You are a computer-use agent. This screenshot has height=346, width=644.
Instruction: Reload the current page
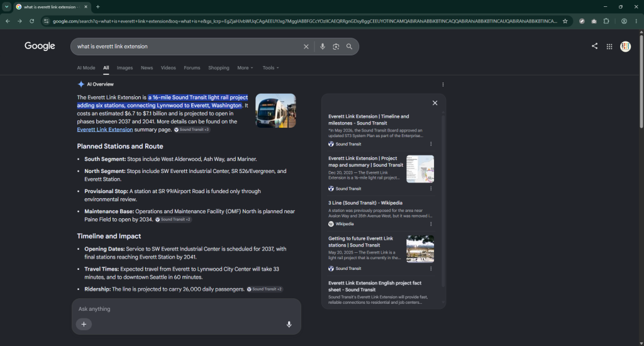(31, 21)
